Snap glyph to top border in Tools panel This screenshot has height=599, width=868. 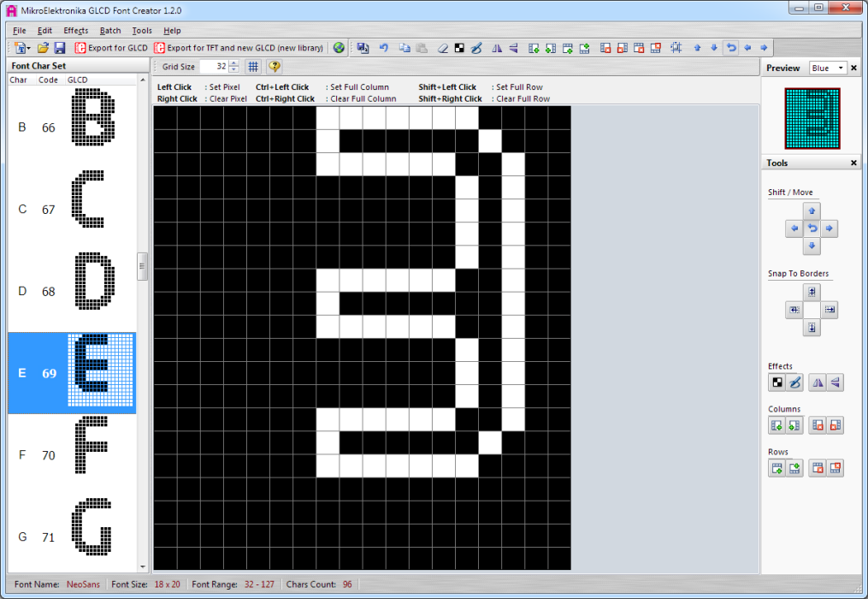(x=812, y=292)
